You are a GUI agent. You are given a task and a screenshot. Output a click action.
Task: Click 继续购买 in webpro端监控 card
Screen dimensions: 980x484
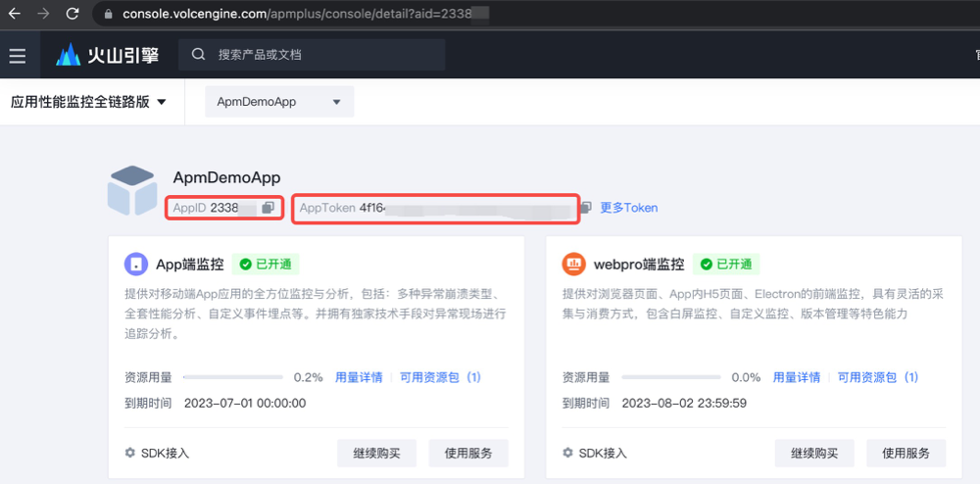814,453
